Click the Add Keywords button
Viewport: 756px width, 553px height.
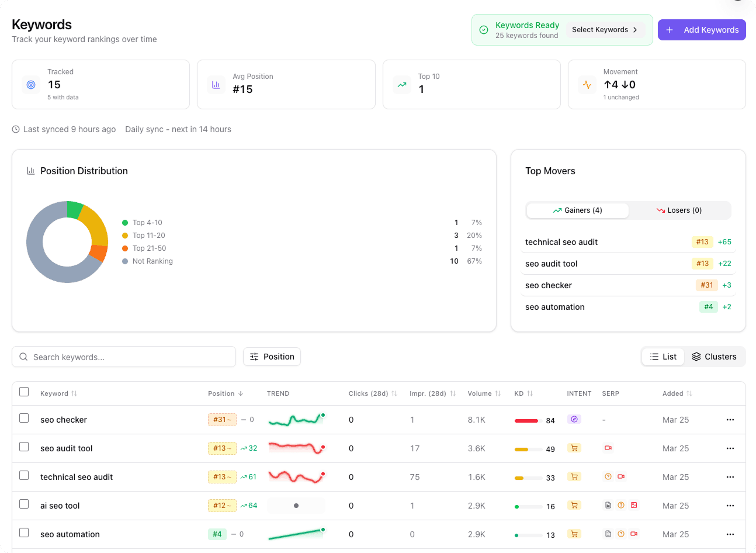[x=701, y=29]
